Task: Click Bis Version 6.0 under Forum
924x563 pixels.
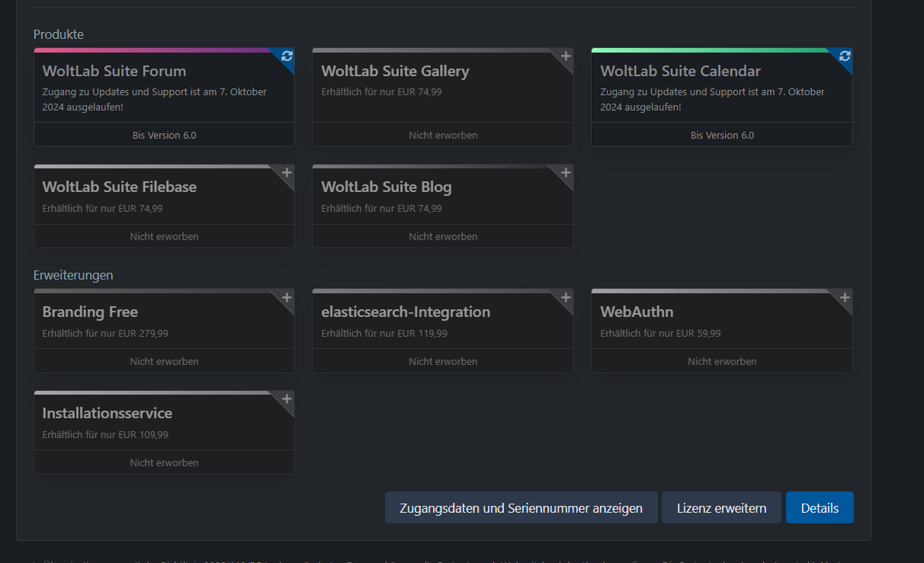Action: 164,136
